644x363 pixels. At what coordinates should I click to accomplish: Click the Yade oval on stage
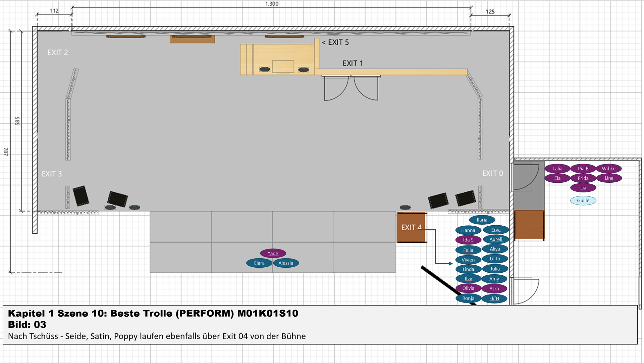pyautogui.click(x=273, y=253)
